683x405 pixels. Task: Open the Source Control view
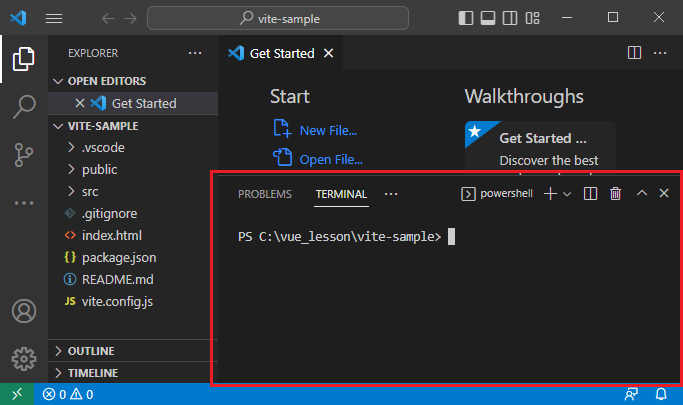click(23, 154)
